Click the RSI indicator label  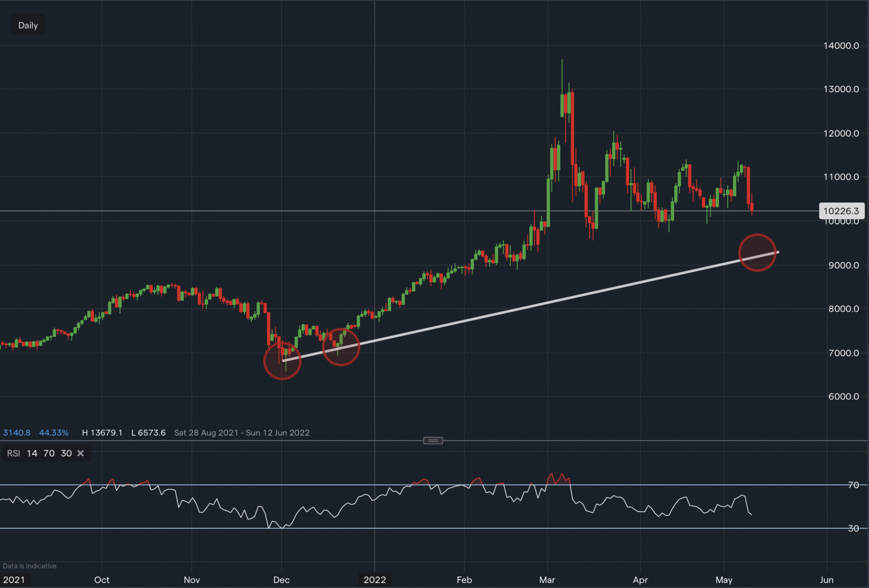click(x=13, y=453)
